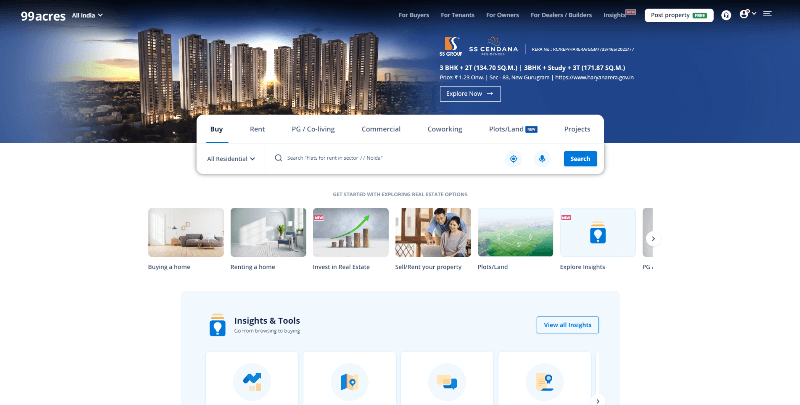Expand the All India city dropdown
The width and height of the screenshot is (800, 405).
[x=87, y=15]
